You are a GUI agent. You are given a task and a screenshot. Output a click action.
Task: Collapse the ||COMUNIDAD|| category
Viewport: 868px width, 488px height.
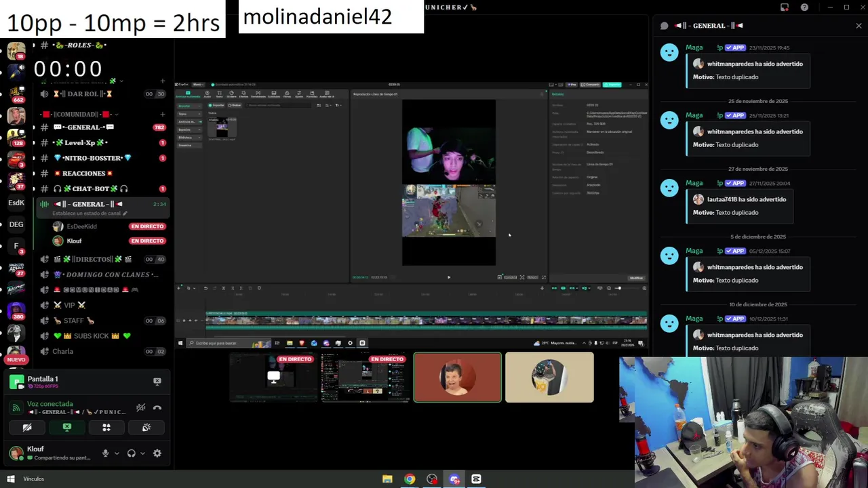(x=80, y=114)
